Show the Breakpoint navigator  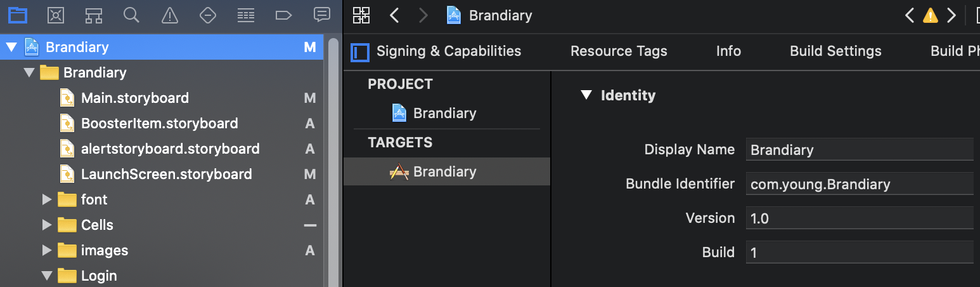[284, 15]
